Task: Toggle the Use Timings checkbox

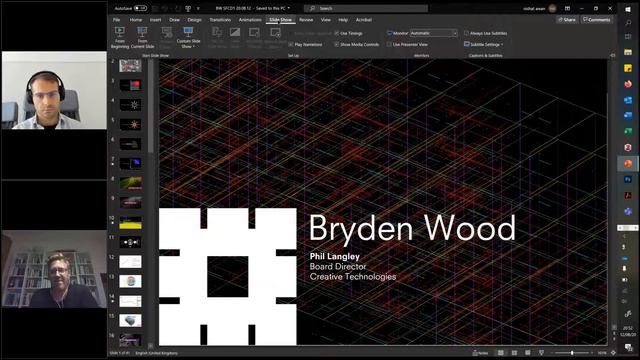Action: point(336,33)
